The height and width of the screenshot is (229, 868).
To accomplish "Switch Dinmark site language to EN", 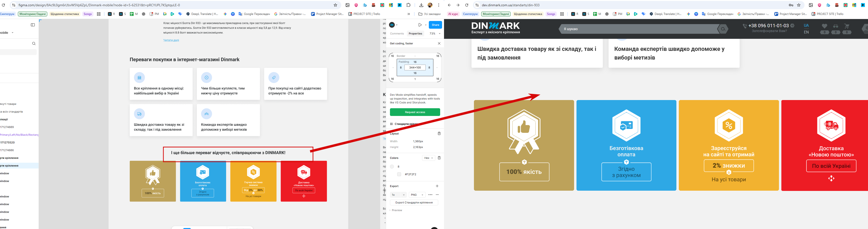I will click(x=806, y=32).
